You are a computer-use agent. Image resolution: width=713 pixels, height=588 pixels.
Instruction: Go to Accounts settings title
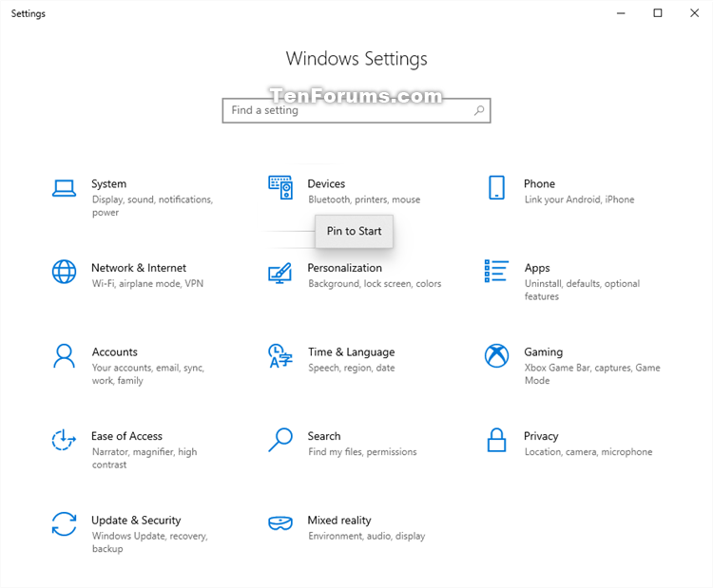click(x=115, y=352)
